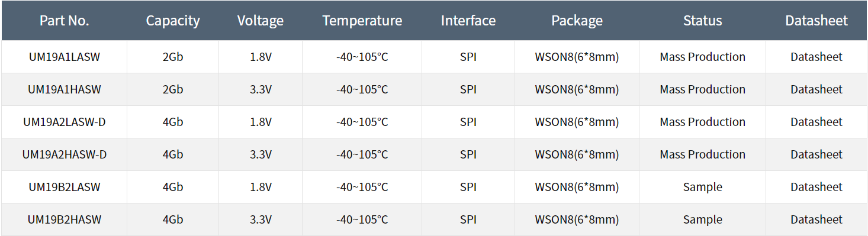Screen dimensions: 868x236
Task: Click the Capacity column header
Action: click(173, 21)
